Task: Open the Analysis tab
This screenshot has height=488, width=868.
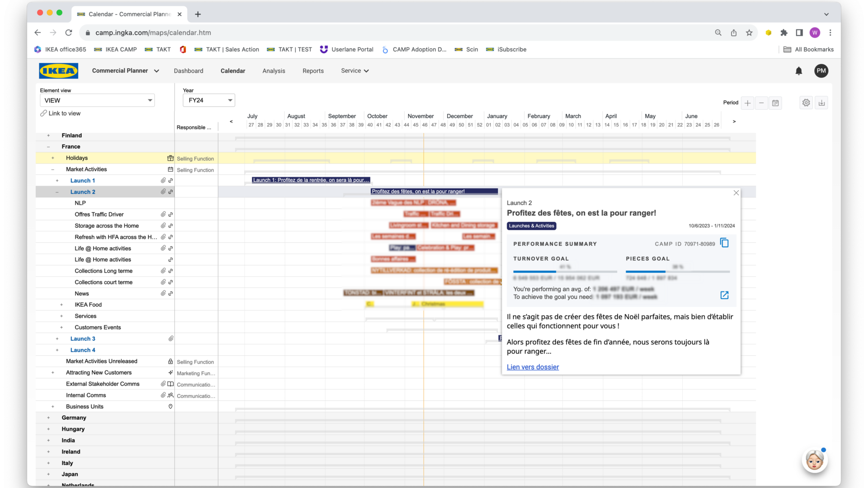Action: pos(274,71)
